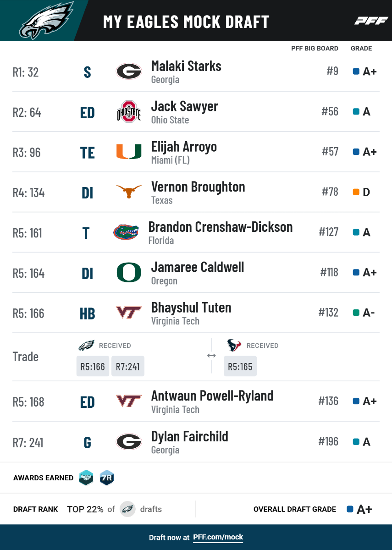Image resolution: width=392 pixels, height=550 pixels.
Task: Click the PFF Big Board column header
Action: (x=315, y=48)
